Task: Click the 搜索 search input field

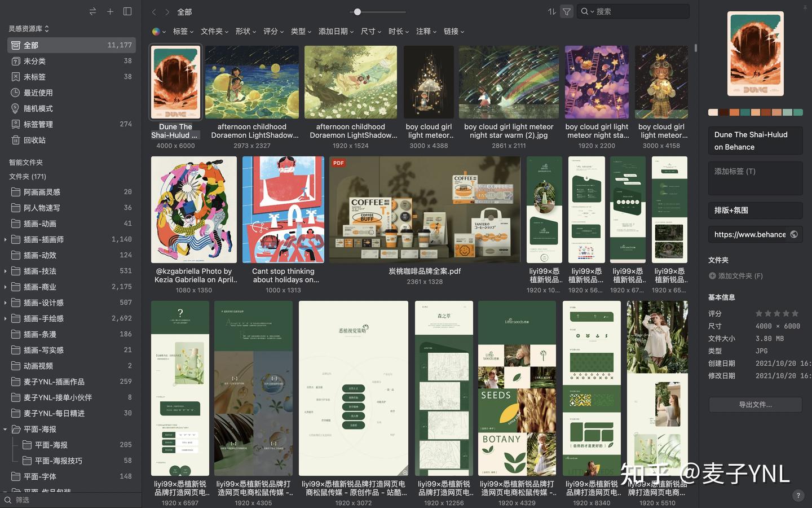Action: click(633, 11)
